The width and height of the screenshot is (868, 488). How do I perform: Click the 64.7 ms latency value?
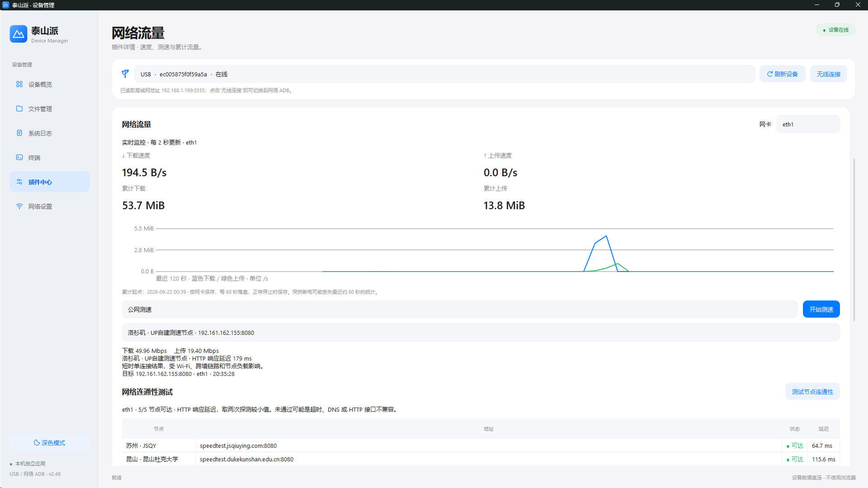(822, 446)
